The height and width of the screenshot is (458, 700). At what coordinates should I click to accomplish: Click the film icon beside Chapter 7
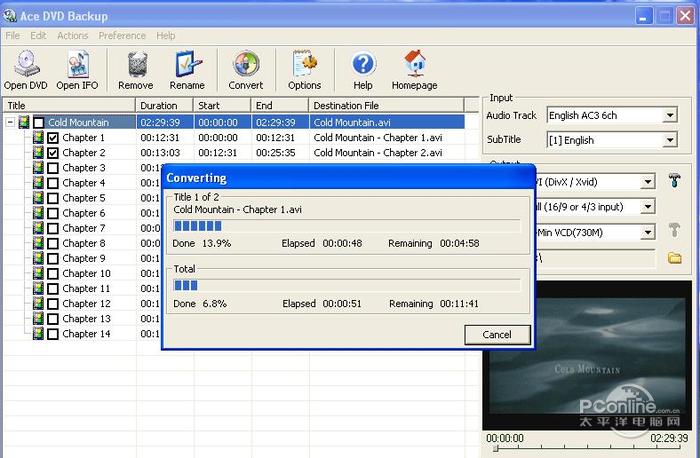pos(38,228)
